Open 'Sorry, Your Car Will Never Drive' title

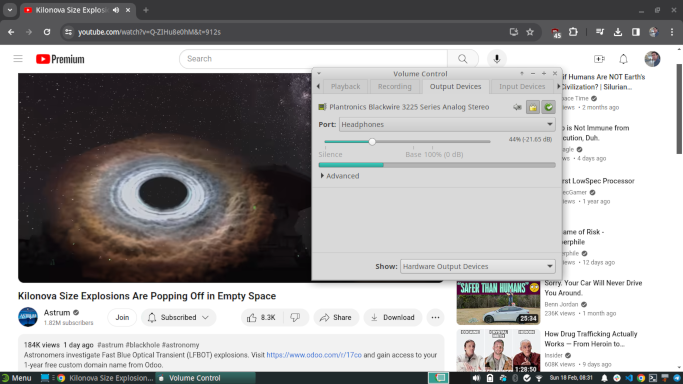593,288
